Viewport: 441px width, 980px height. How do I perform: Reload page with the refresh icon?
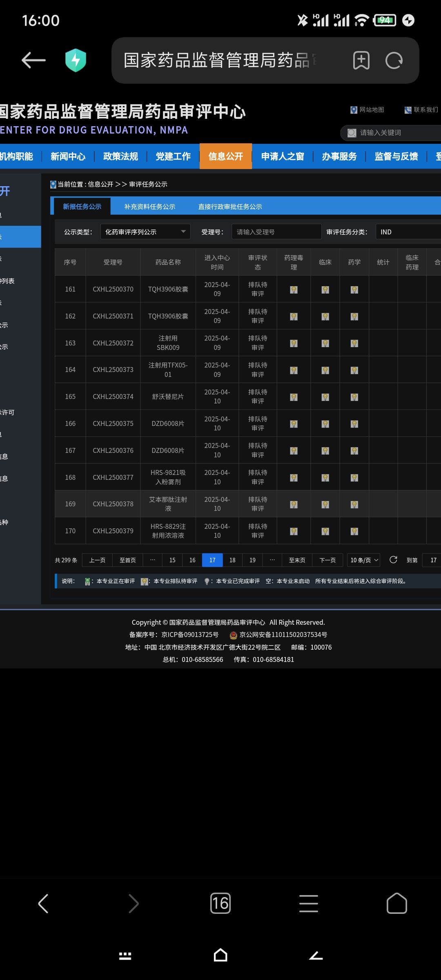pos(394,60)
